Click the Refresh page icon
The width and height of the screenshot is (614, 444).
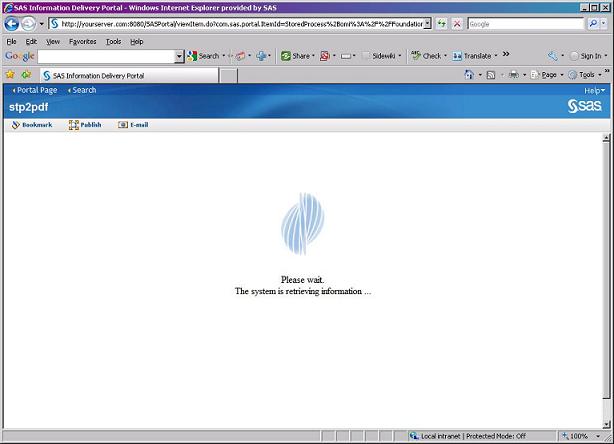(442, 24)
